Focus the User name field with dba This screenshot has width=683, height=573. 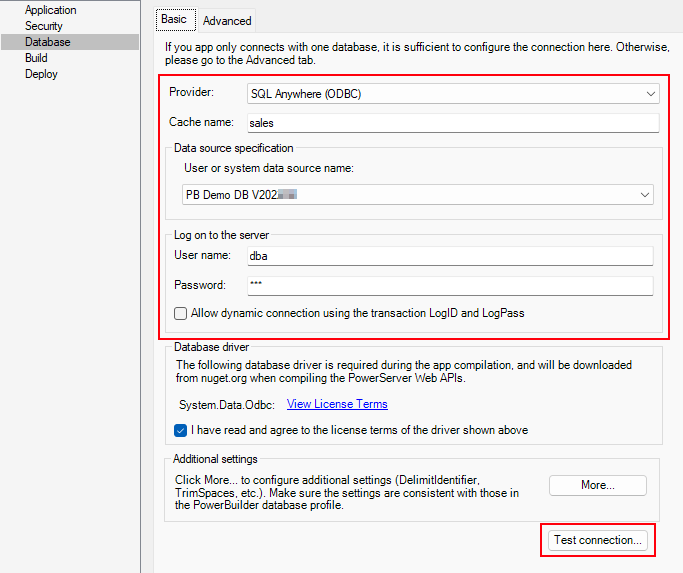point(449,255)
